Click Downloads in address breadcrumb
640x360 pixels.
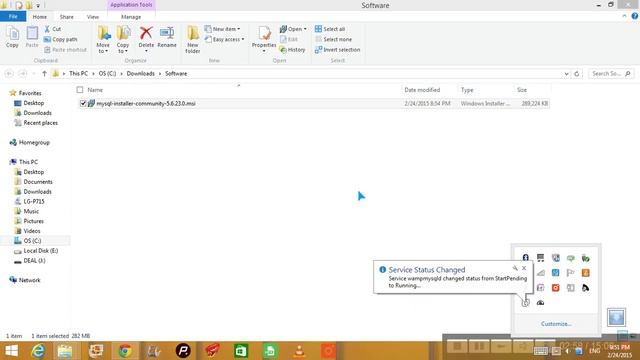(x=140, y=73)
